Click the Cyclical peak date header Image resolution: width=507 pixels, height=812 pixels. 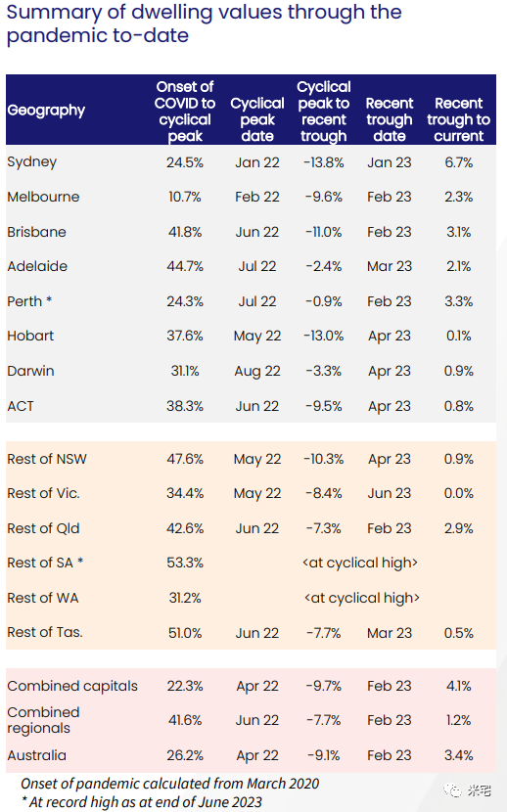pos(257,119)
